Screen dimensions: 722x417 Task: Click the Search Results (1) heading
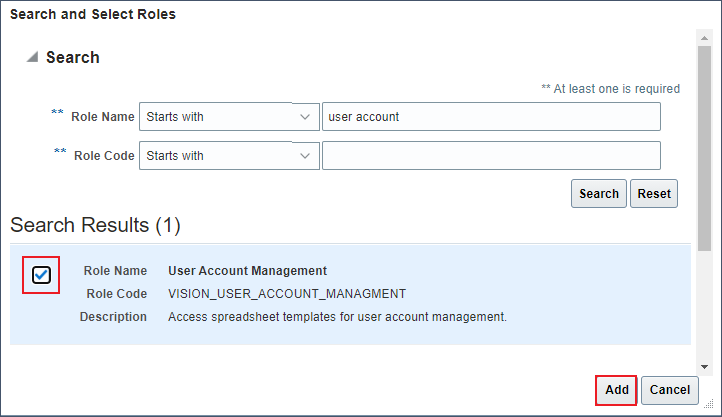click(95, 226)
